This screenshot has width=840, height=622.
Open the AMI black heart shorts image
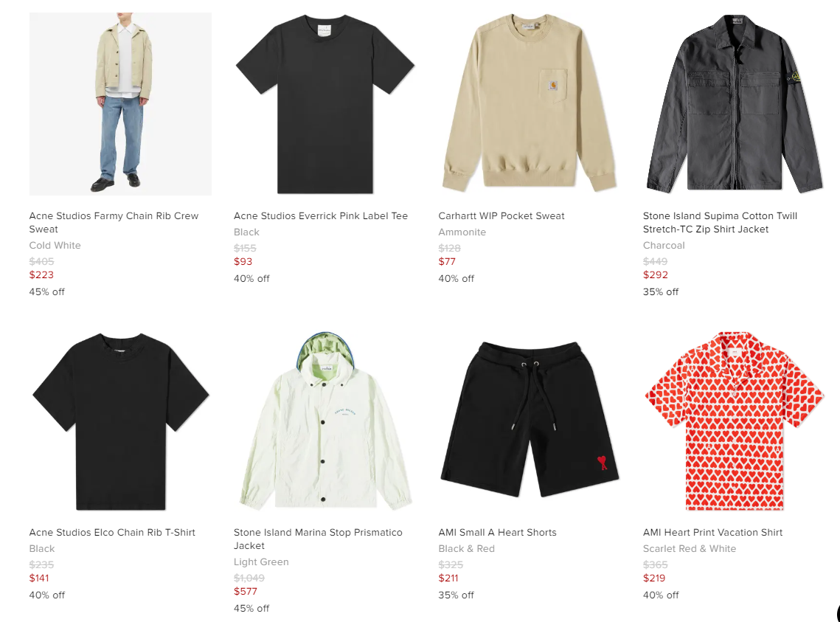(x=530, y=421)
